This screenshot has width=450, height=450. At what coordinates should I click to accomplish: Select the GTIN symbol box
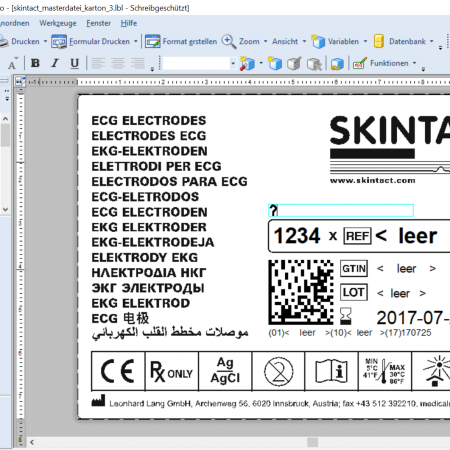click(354, 269)
